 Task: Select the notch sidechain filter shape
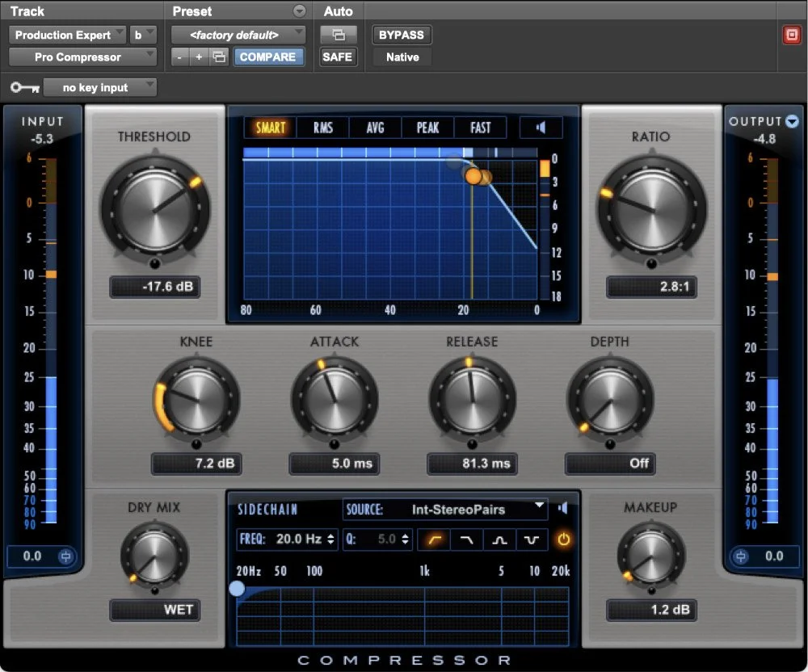click(x=532, y=540)
